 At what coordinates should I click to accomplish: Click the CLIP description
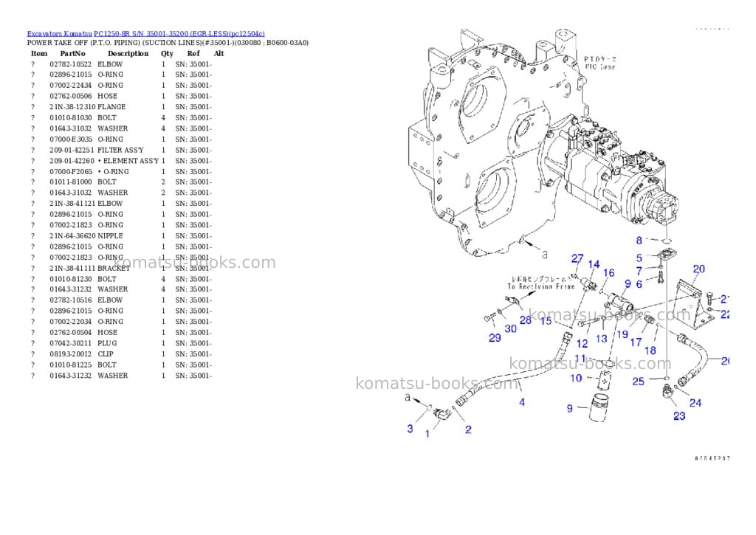point(106,353)
